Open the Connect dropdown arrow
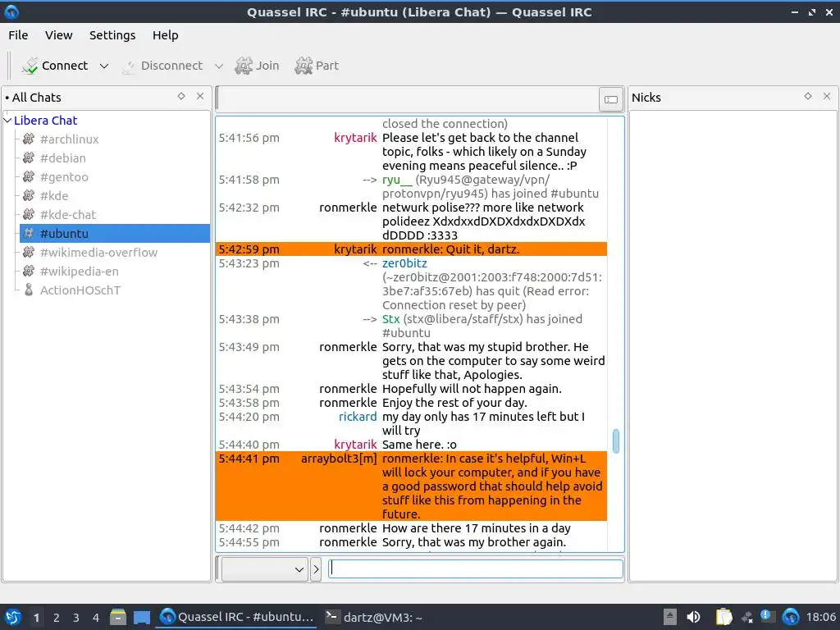This screenshot has width=840, height=630. click(x=104, y=66)
